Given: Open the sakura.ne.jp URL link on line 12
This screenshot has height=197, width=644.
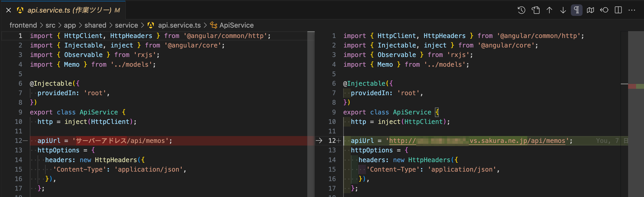Looking at the screenshot, I should coord(477,141).
